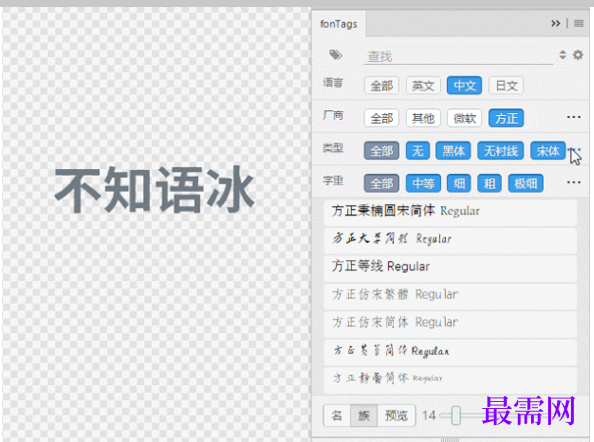Toggle the 中文 language filter
594x442 pixels.
[x=464, y=86]
